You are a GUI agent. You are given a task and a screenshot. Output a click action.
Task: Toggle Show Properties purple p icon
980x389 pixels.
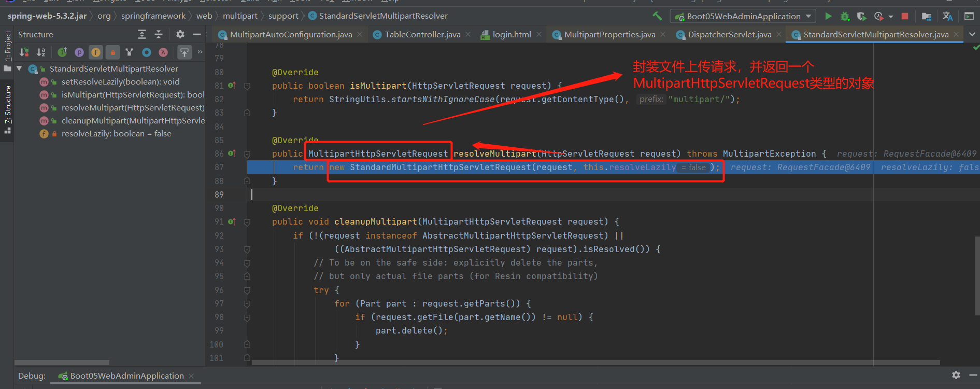pyautogui.click(x=79, y=52)
